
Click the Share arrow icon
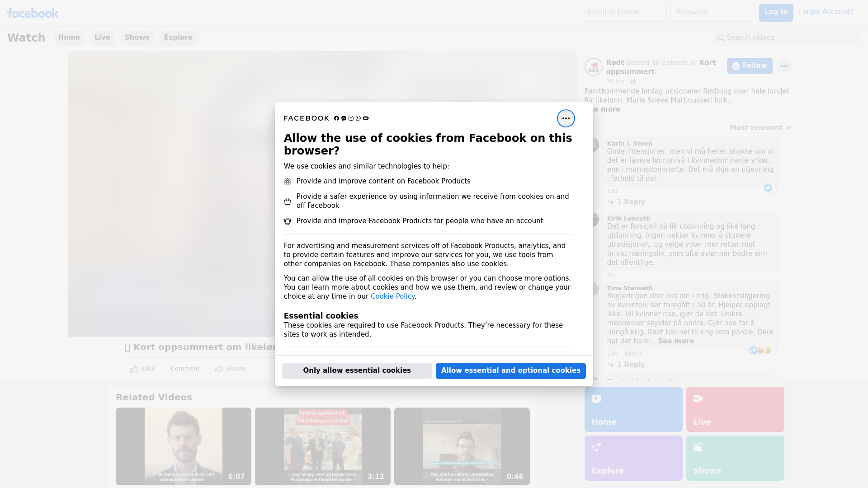pos(219,369)
